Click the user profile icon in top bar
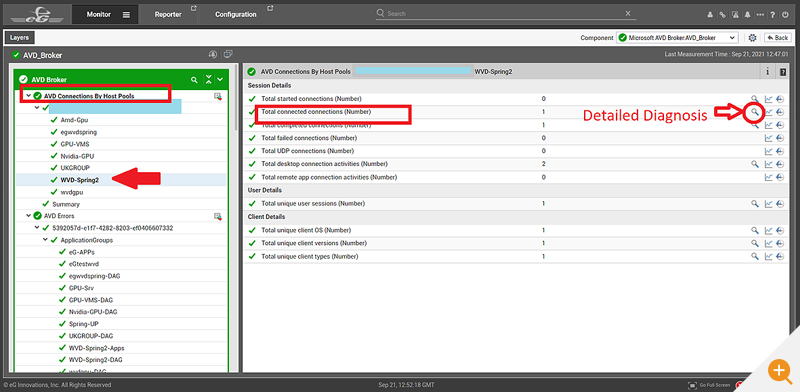Image resolution: width=800 pixels, height=392 pixels. click(x=710, y=15)
